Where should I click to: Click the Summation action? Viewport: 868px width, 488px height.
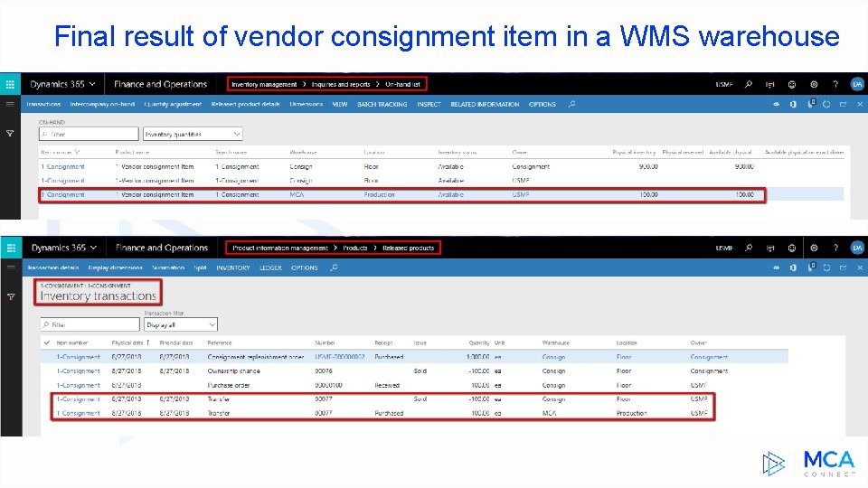click(x=168, y=267)
